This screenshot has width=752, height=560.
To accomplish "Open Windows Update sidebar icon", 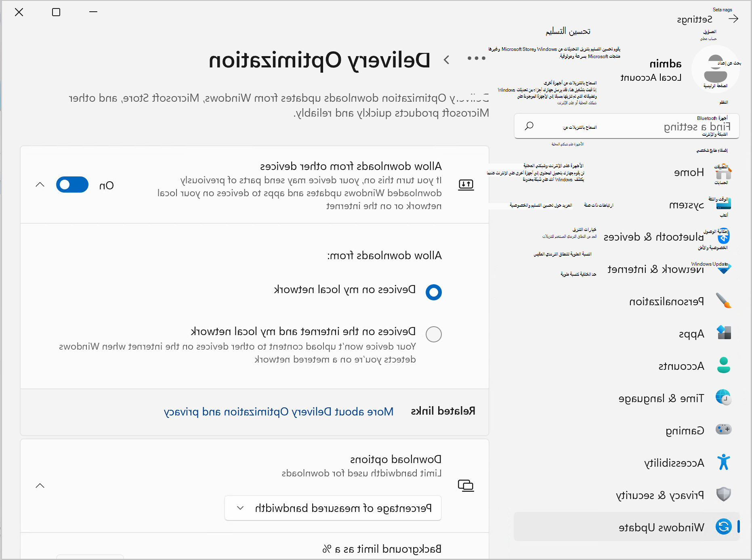I will tap(723, 526).
